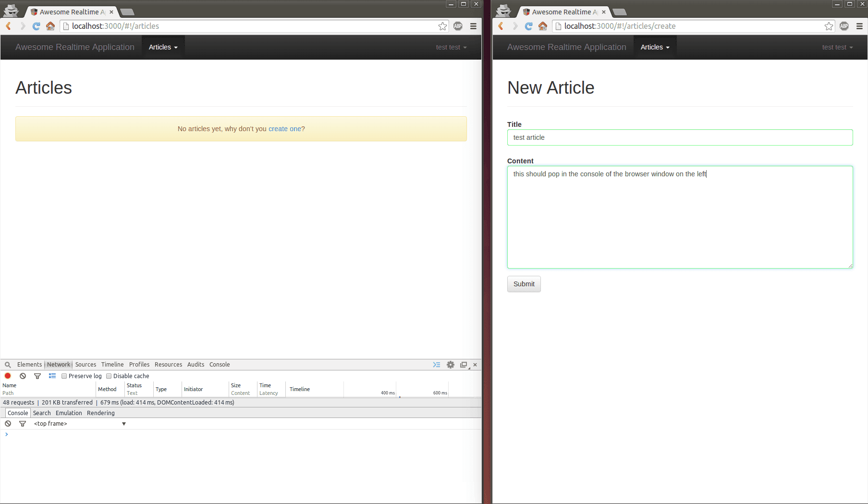Click the Home icon in left browser

(50, 26)
